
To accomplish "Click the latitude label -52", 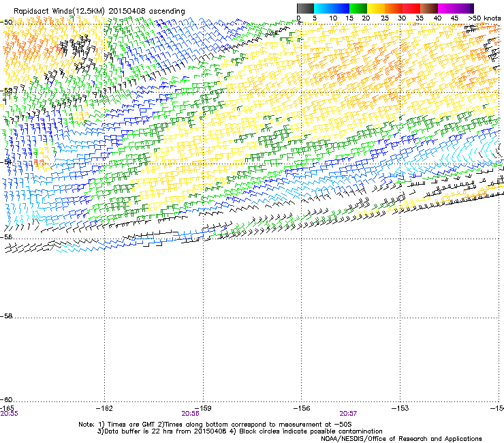I will 6,91.
